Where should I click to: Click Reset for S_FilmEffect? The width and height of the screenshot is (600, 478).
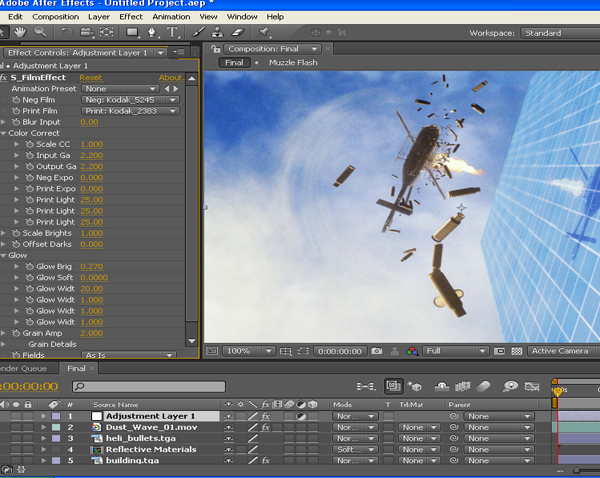click(91, 78)
